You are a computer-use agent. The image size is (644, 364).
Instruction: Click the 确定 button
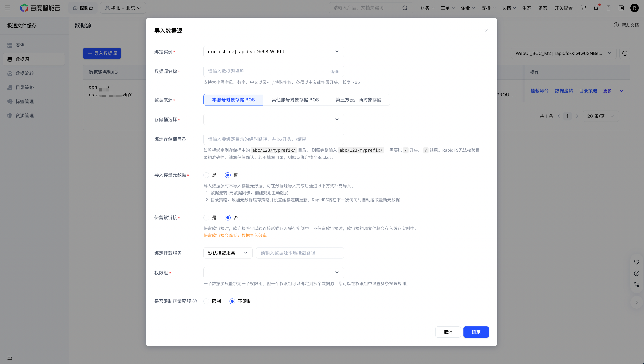click(x=476, y=332)
